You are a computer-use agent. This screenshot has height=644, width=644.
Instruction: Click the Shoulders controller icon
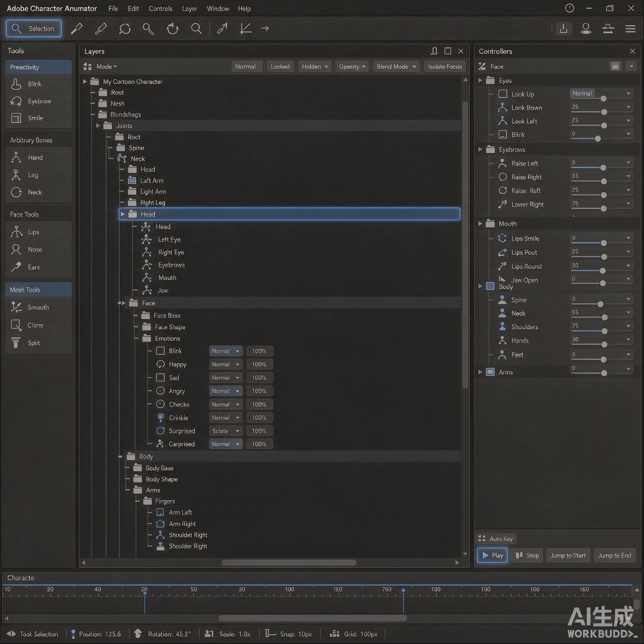[502, 327]
